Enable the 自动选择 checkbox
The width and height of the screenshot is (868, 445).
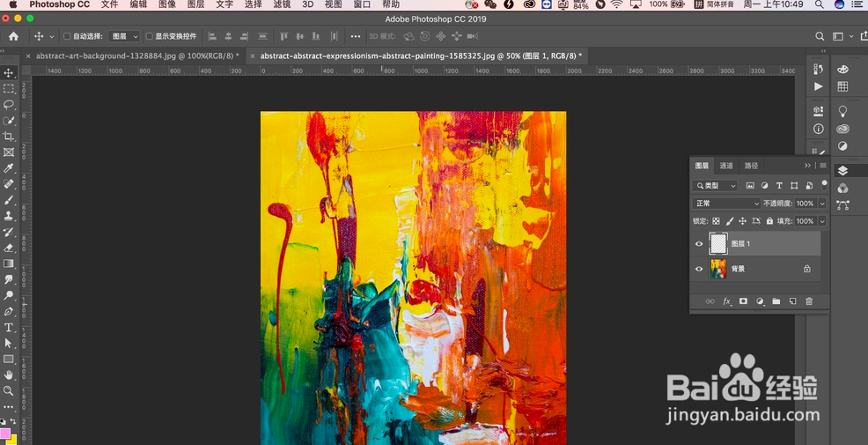pyautogui.click(x=67, y=36)
